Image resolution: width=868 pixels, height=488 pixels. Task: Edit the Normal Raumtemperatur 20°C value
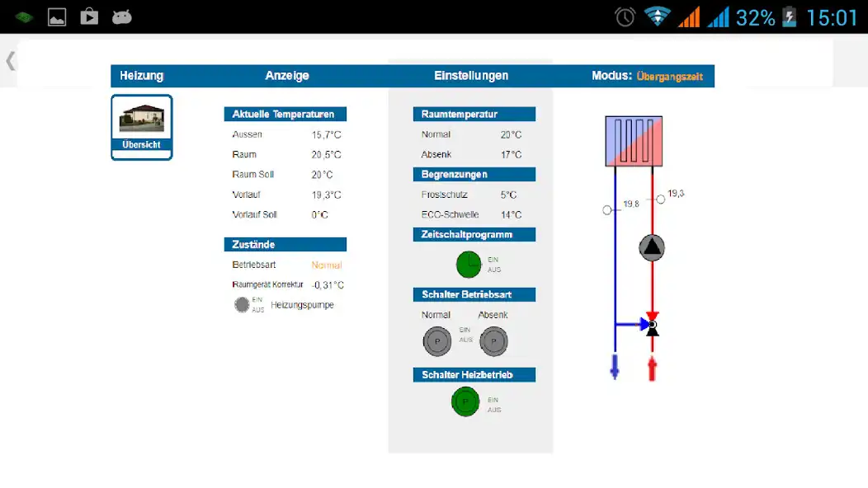tap(511, 134)
